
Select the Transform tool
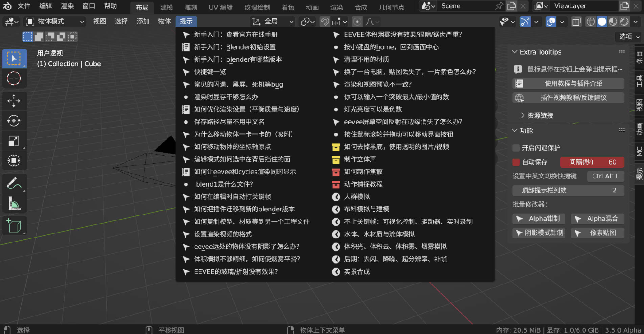(14, 160)
